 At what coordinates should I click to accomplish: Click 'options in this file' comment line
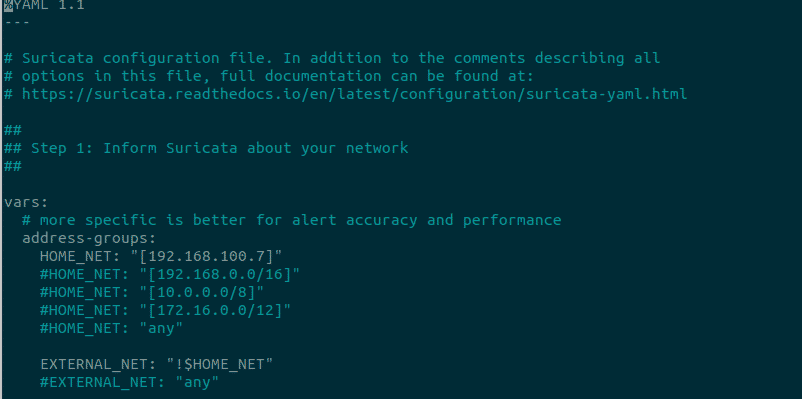point(278,77)
